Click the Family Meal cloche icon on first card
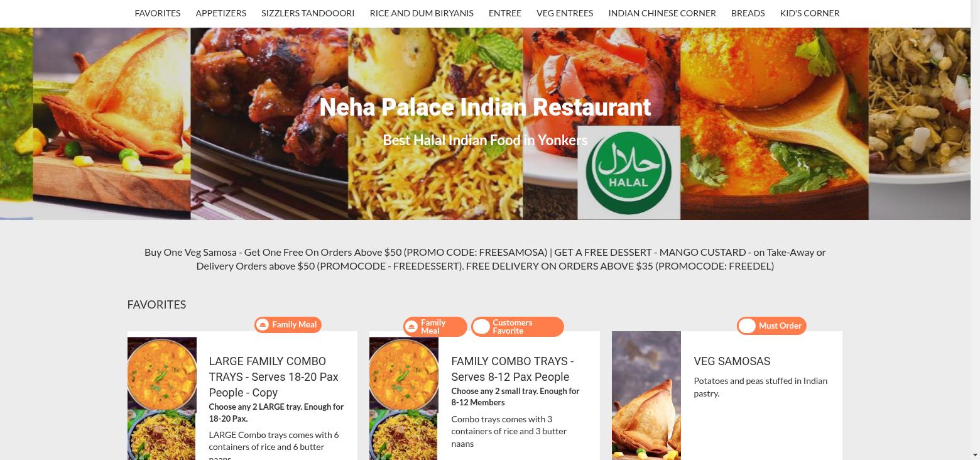Viewport: 980px width, 460px height. click(x=263, y=324)
